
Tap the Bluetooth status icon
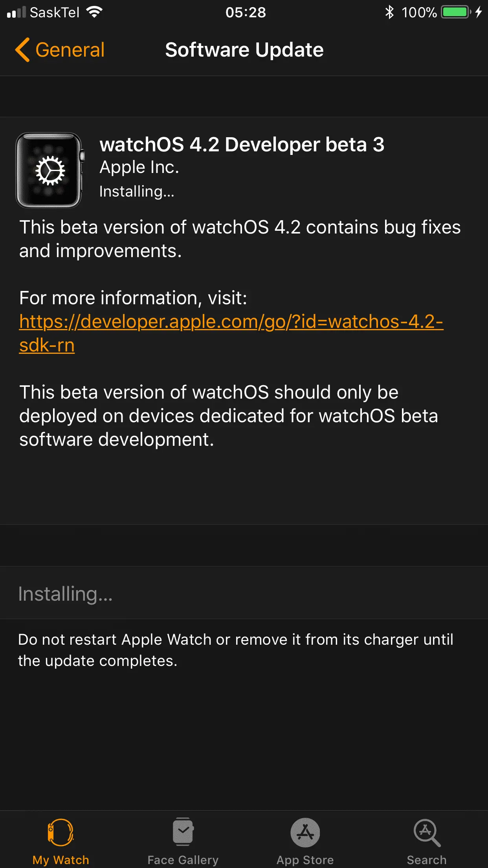coord(389,12)
